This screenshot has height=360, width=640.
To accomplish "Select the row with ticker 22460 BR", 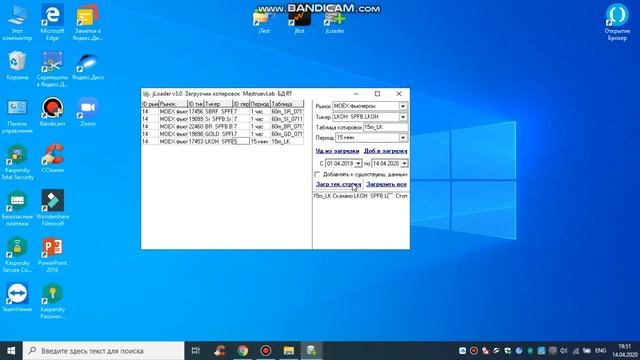I will point(222,127).
